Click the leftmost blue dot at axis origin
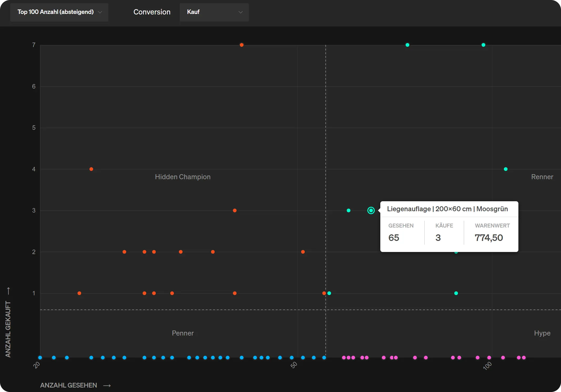The width and height of the screenshot is (561, 392). 40,358
